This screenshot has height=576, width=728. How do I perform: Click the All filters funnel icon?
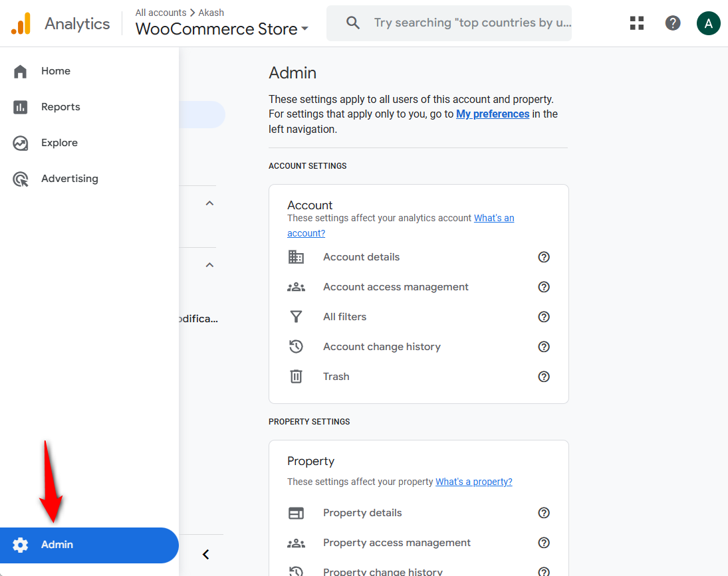(297, 317)
